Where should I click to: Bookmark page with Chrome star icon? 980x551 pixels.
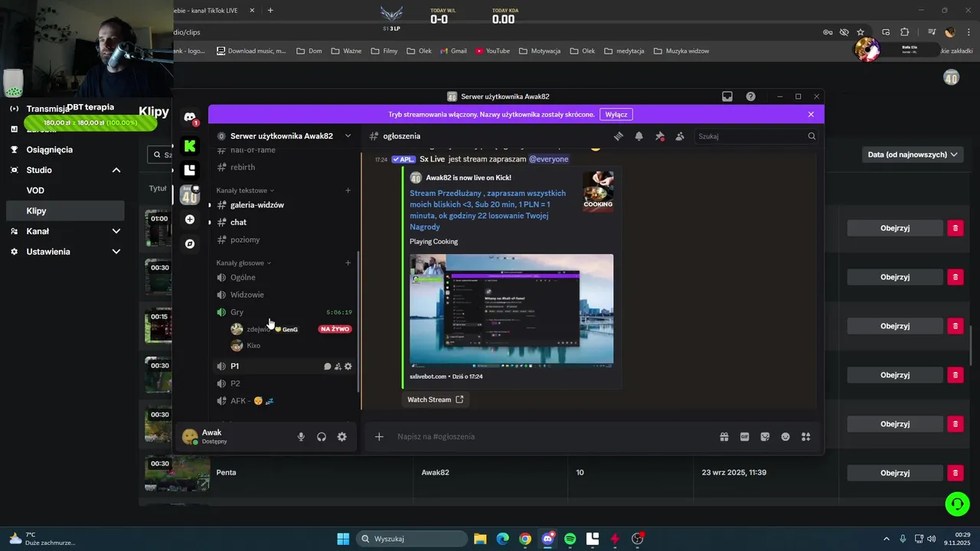(861, 32)
